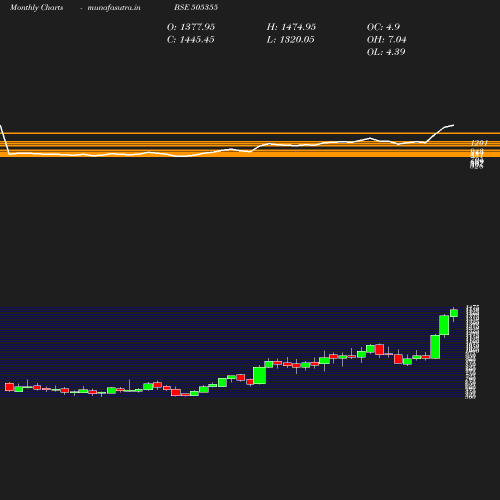Click the 'OC: 4.9' reading
This screenshot has height=500, width=500.
[x=383, y=27]
